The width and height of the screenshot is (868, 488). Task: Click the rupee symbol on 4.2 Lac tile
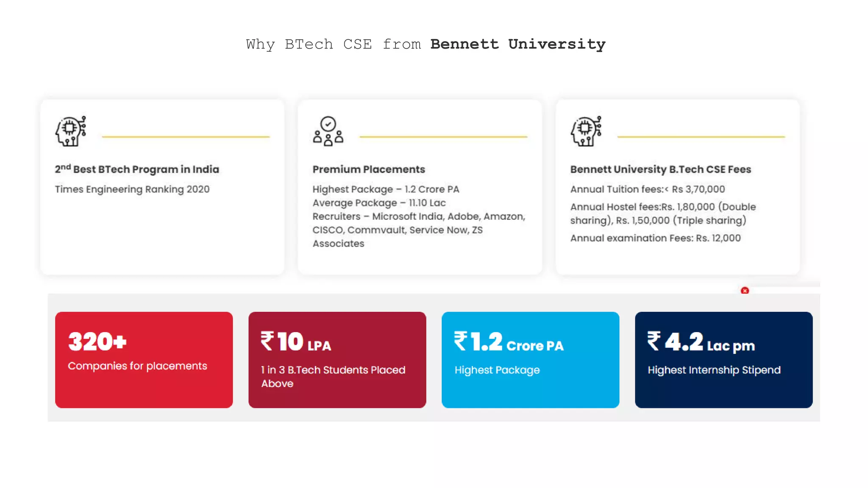click(654, 341)
